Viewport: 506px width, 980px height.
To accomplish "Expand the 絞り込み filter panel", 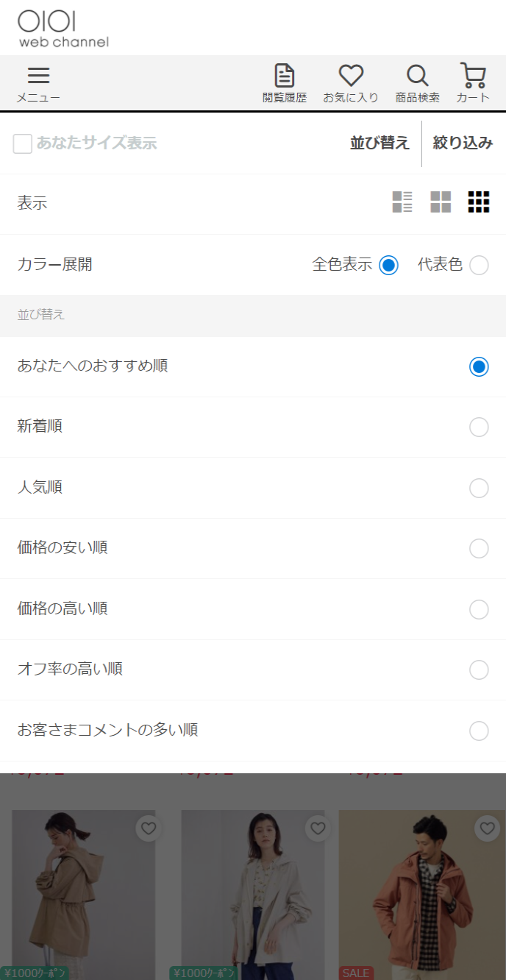I will coord(463,143).
